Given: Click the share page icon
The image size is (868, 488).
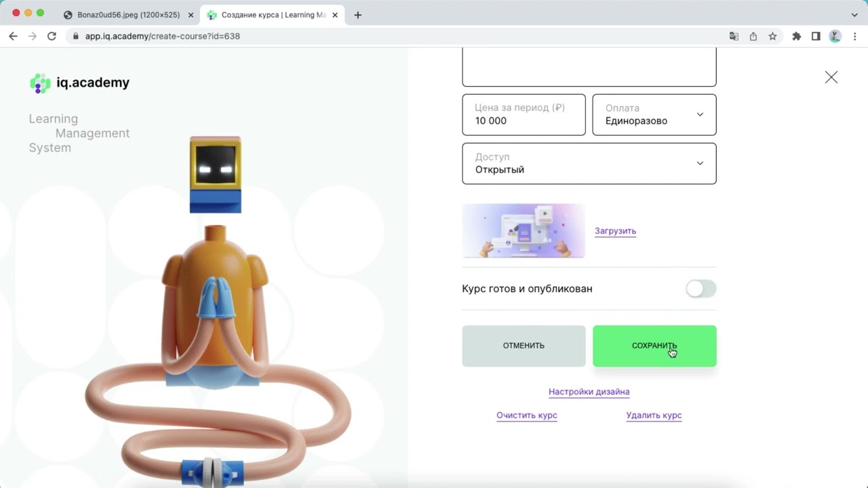Looking at the screenshot, I should 753,36.
